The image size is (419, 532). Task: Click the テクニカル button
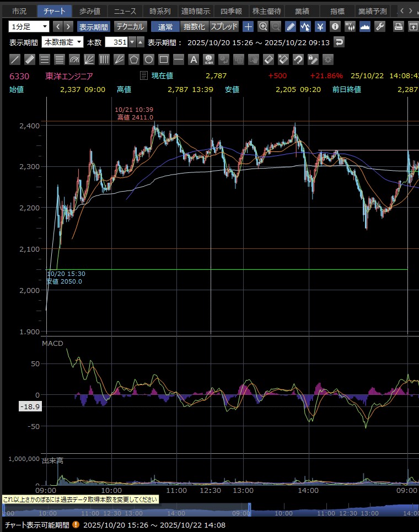tap(131, 26)
